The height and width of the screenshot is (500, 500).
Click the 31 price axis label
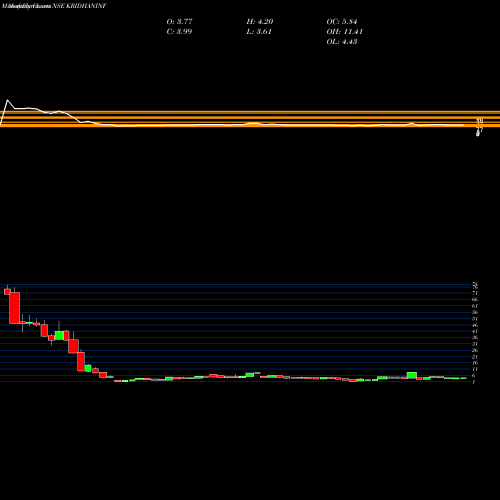coord(475,344)
